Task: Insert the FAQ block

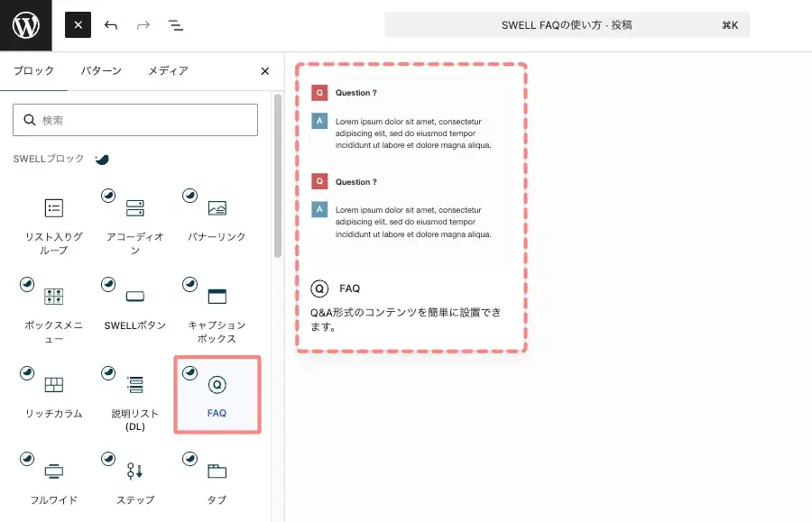Action: click(217, 395)
